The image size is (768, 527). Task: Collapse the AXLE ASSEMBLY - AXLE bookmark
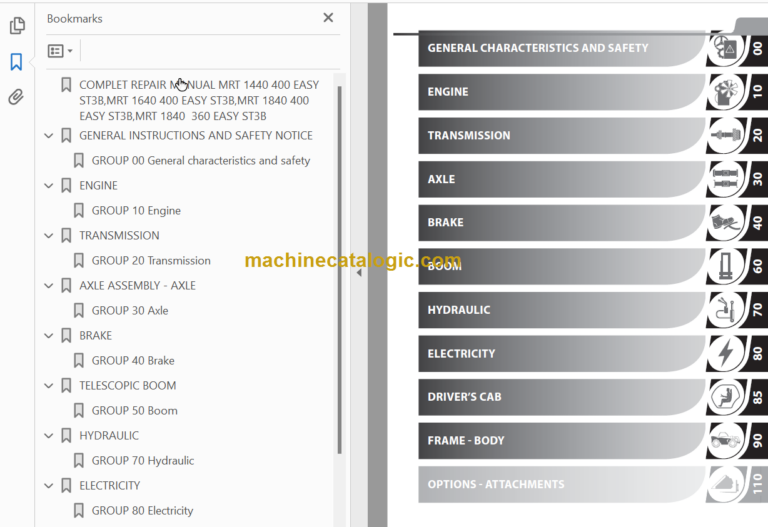(48, 286)
